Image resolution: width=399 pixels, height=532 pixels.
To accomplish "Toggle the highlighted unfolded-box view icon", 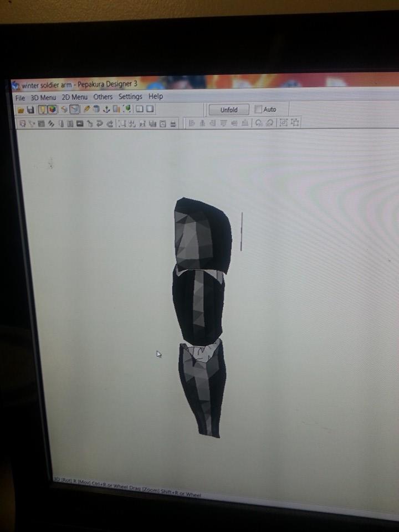I will [74, 109].
